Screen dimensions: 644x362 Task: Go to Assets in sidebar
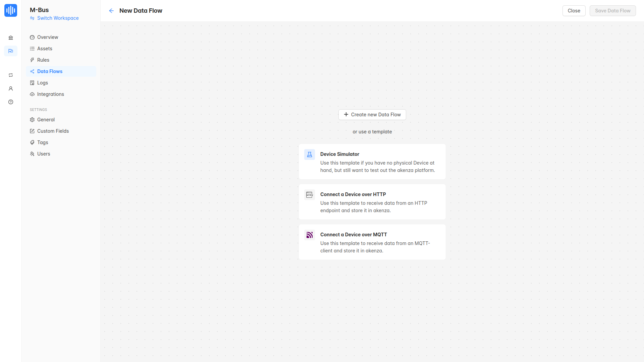click(x=45, y=49)
